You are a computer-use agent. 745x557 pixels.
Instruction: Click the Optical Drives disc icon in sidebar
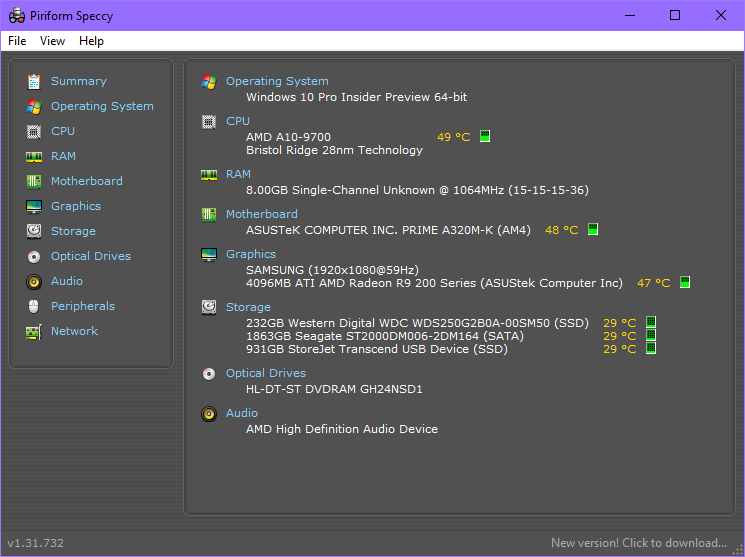pyautogui.click(x=34, y=256)
